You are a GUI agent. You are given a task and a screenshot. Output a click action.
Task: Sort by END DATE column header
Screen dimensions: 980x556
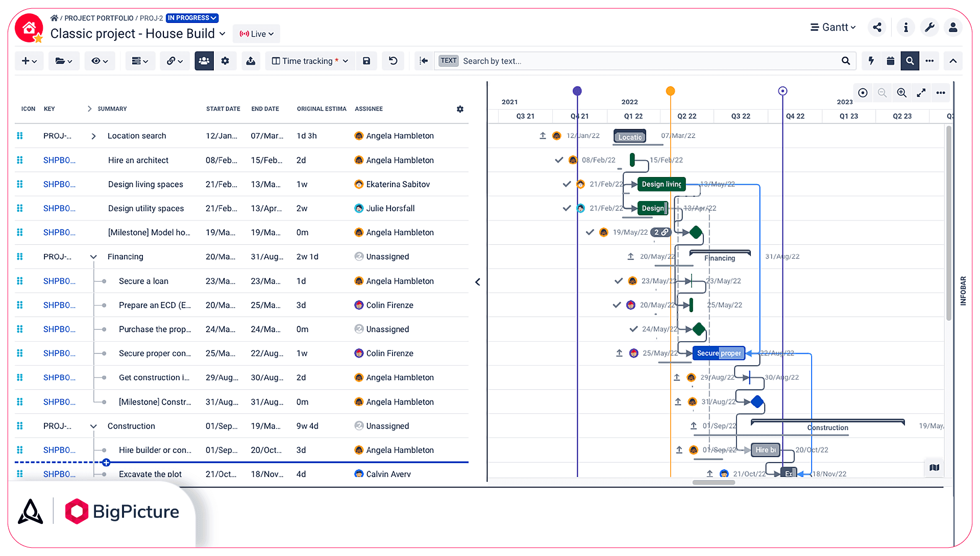265,109
